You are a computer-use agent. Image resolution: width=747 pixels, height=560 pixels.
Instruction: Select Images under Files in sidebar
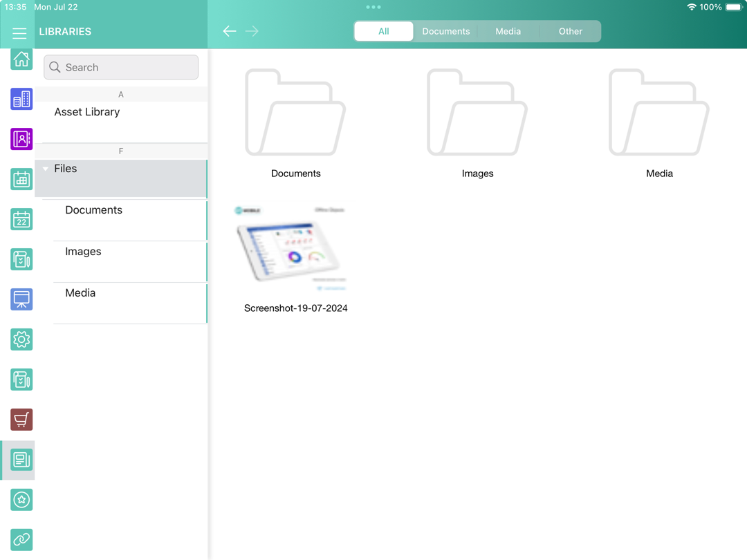pyautogui.click(x=83, y=252)
